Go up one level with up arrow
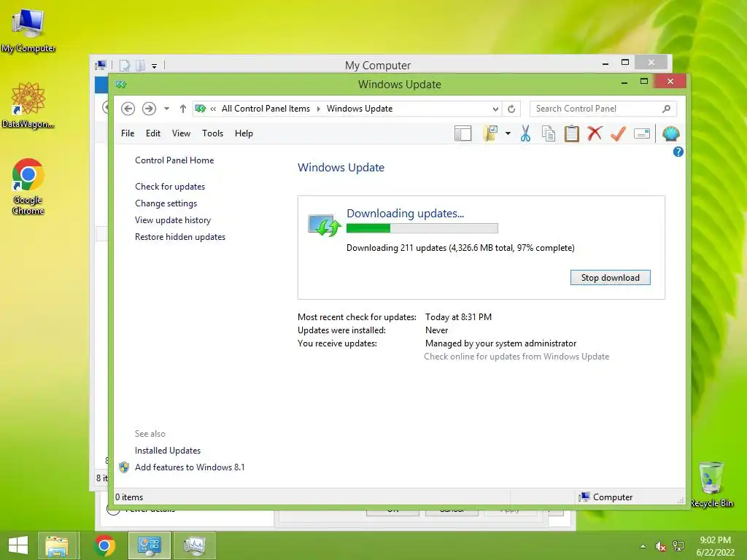The image size is (747, 560). pyautogui.click(x=183, y=109)
